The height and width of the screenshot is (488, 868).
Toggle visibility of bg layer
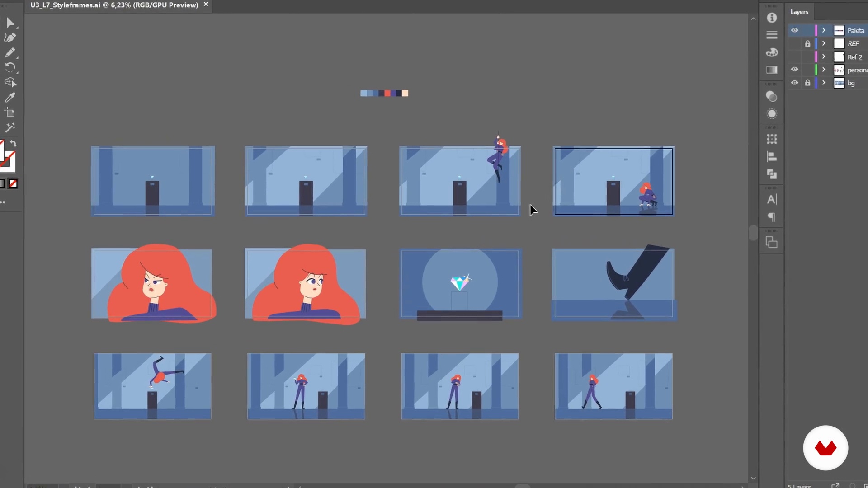795,83
